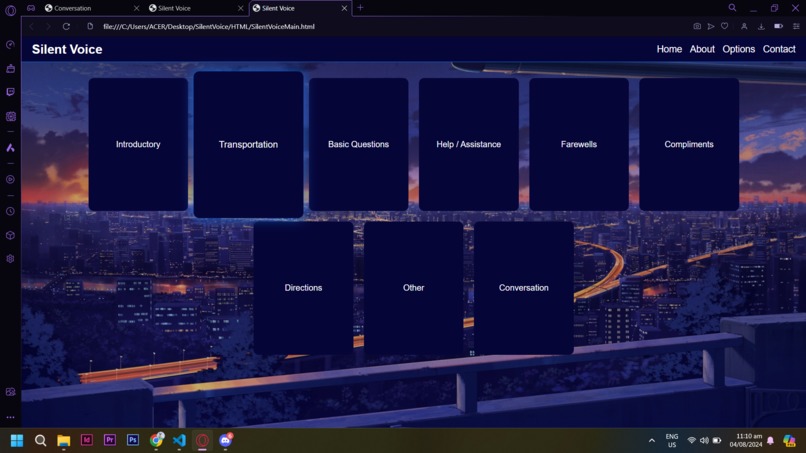Open GX Control speedometer in sidebar
The width and height of the screenshot is (806, 453).
pos(10,45)
